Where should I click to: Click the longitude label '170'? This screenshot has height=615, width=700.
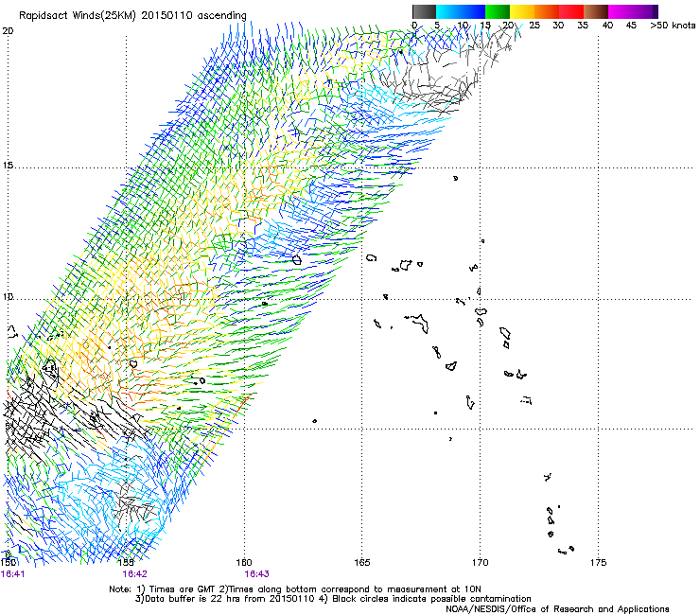[480, 562]
